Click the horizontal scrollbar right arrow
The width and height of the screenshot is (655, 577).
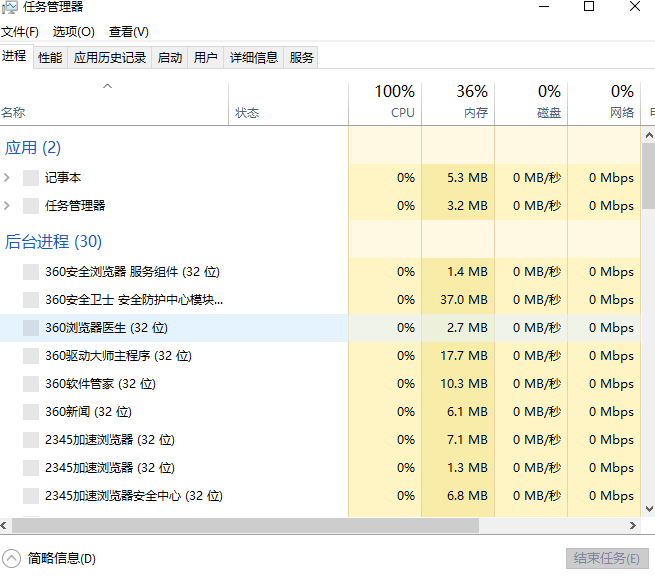(x=633, y=526)
